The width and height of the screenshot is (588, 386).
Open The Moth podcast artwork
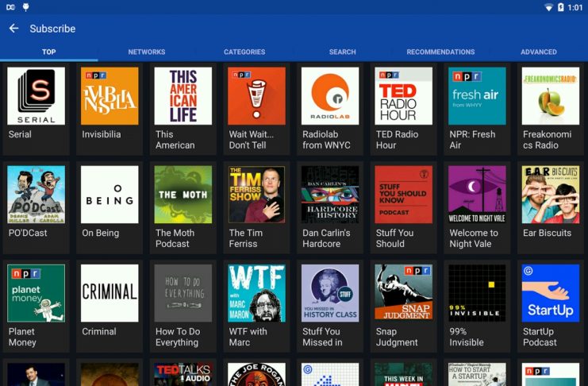[183, 195]
